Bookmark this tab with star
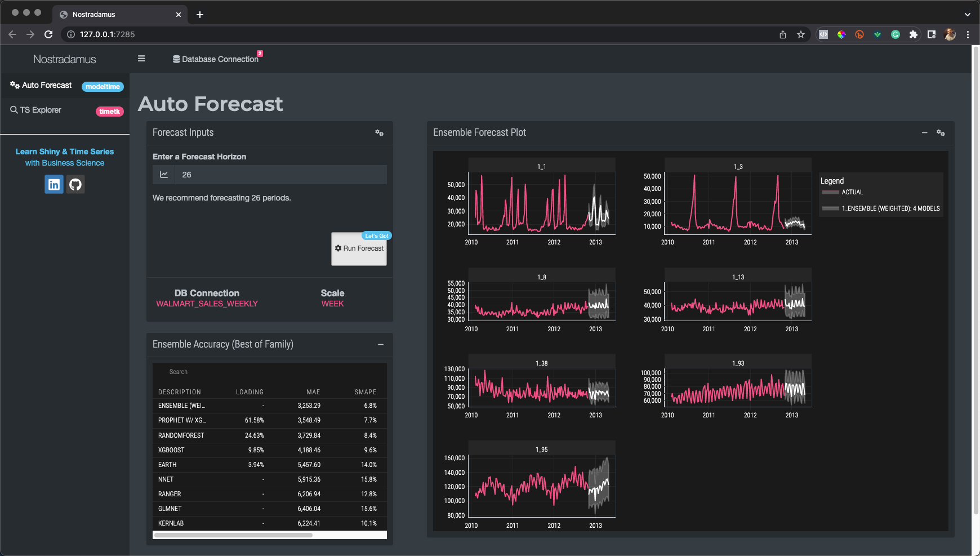 click(801, 34)
